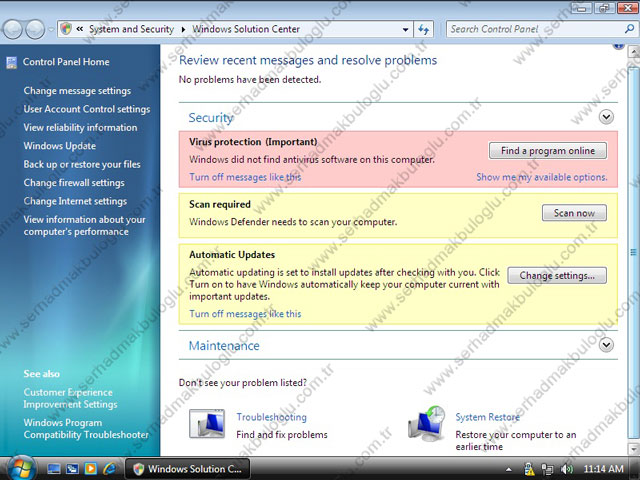Open Windows Program Compatibility Troubleshooter

coord(86,429)
